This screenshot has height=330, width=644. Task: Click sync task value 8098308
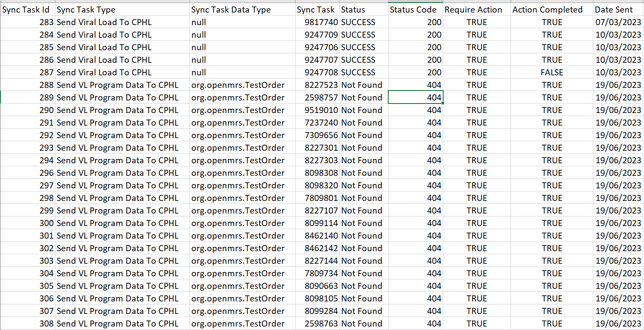317,173
